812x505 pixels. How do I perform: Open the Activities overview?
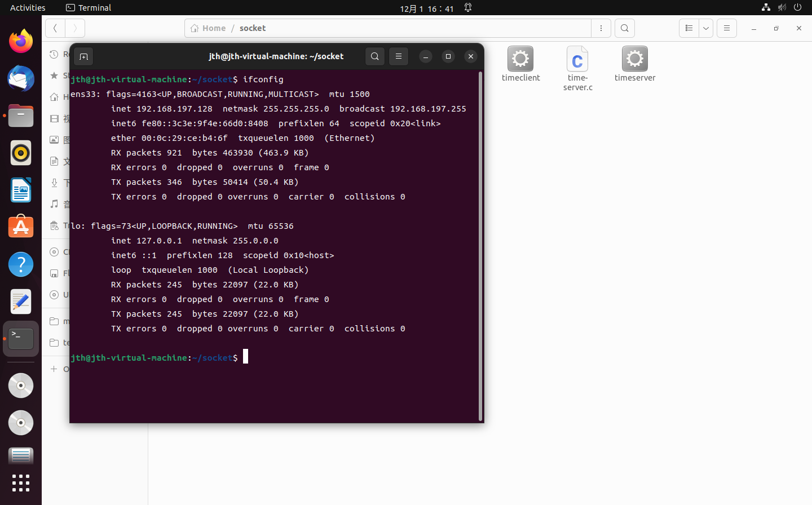(28, 8)
